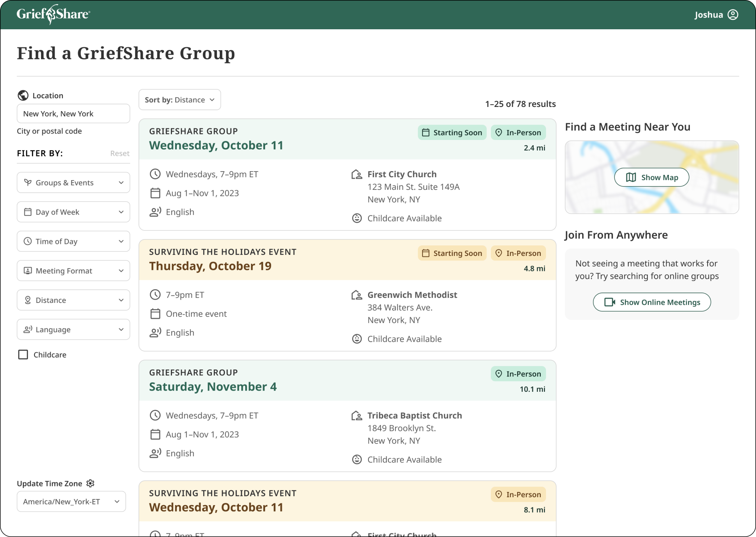Open the Language filter dropdown
The height and width of the screenshot is (537, 756).
click(x=73, y=329)
